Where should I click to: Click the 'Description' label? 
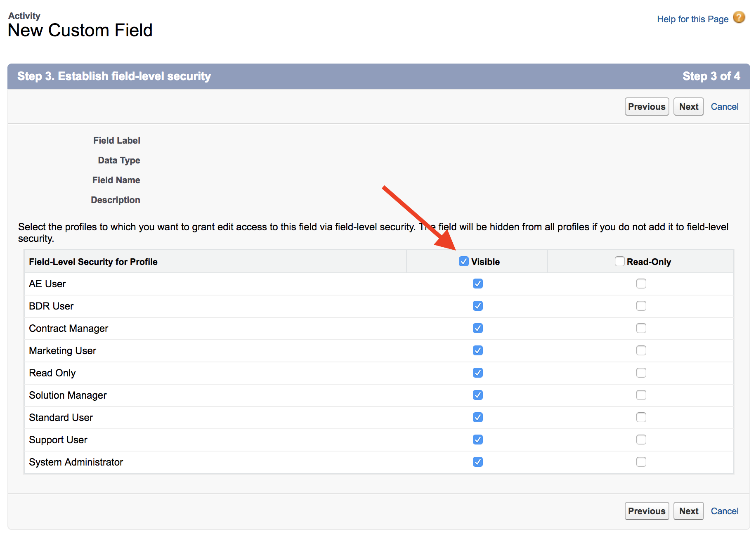click(116, 200)
